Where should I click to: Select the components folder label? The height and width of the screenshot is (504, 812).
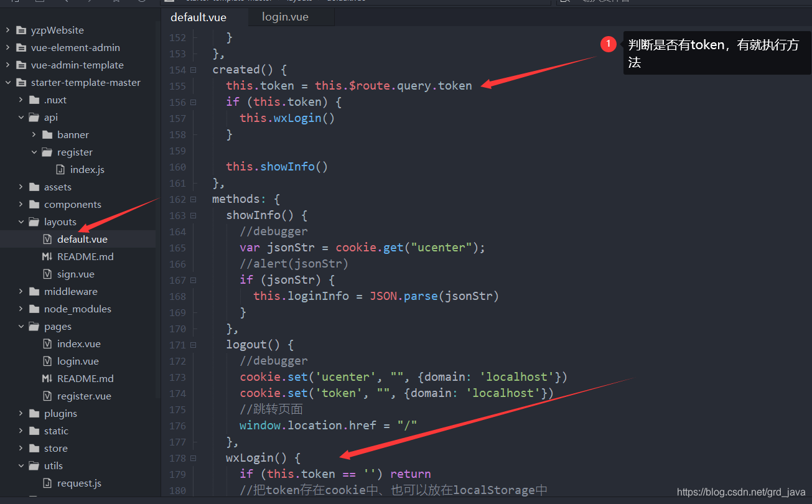[x=73, y=204]
